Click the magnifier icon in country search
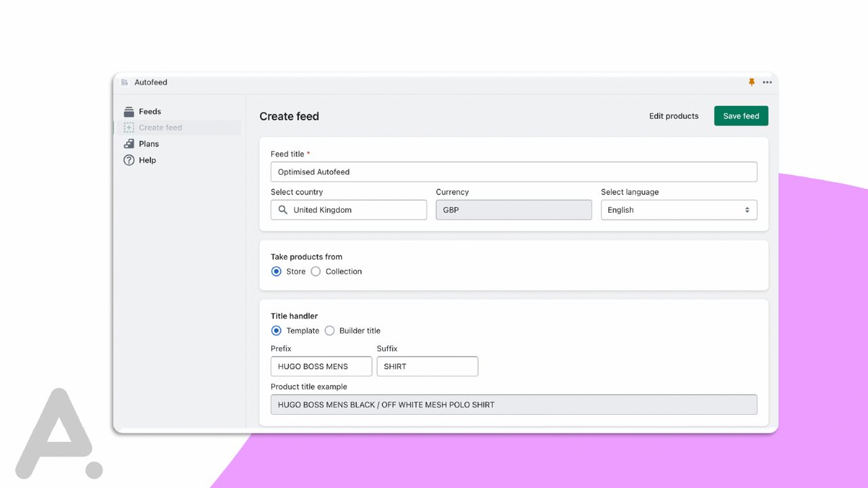The image size is (868, 488). pyautogui.click(x=283, y=210)
